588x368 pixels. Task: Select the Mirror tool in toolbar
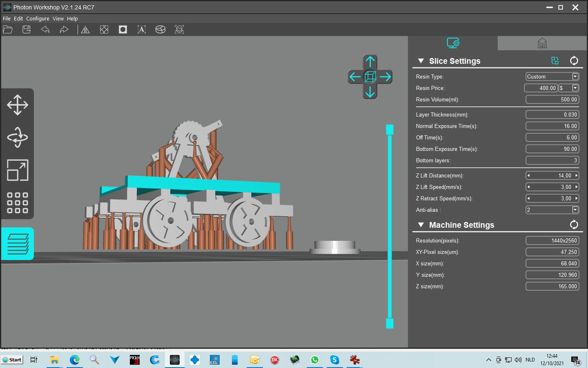(x=85, y=29)
